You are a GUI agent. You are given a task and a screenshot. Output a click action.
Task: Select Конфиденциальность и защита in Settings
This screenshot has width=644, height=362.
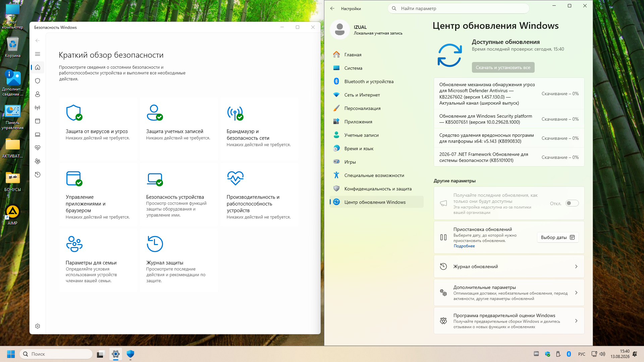coord(376,189)
